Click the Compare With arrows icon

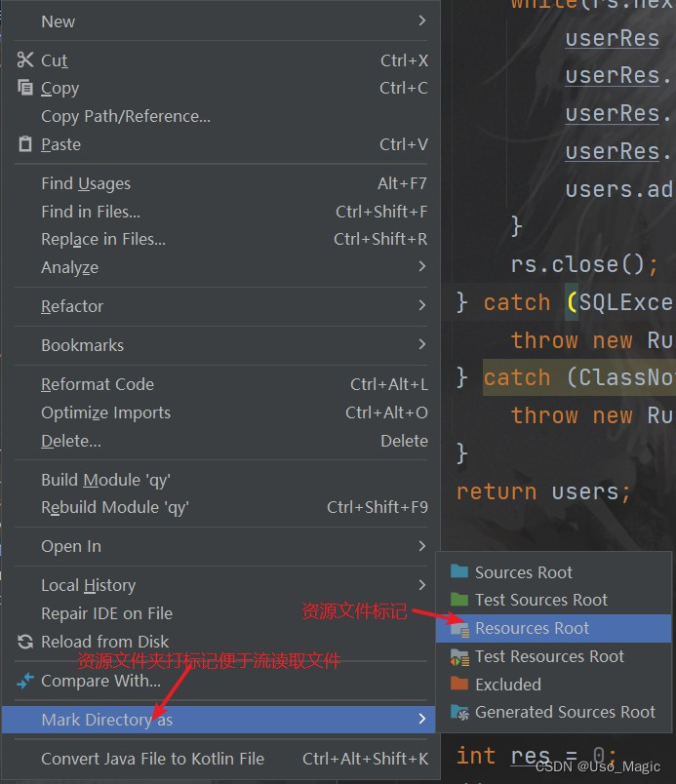coord(25,681)
